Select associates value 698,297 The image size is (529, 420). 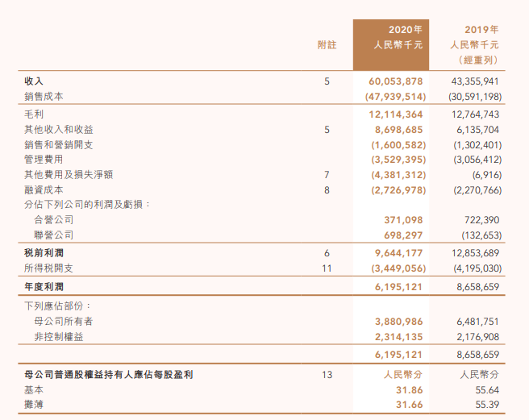click(403, 235)
